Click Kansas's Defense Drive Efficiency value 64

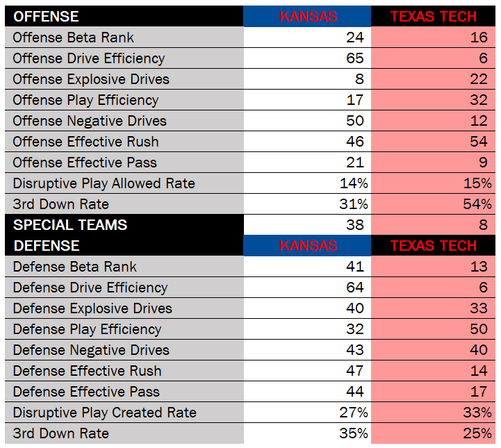(x=354, y=288)
